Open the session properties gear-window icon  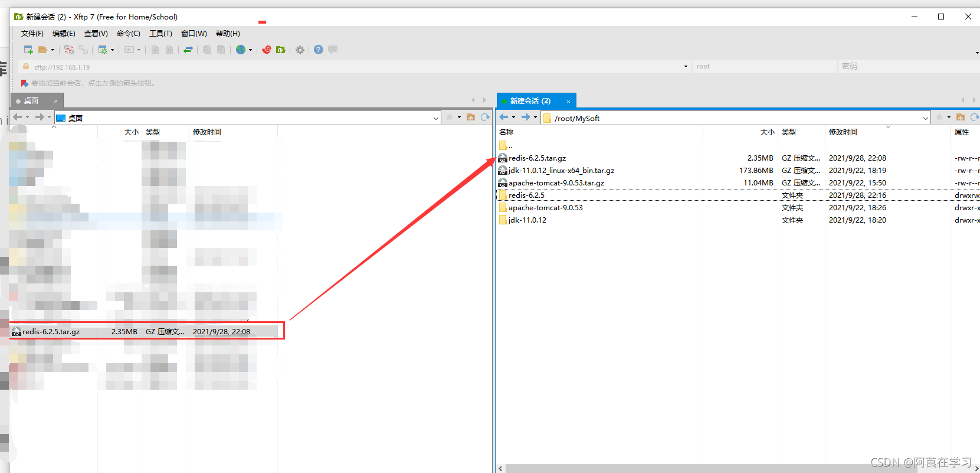coord(103,50)
